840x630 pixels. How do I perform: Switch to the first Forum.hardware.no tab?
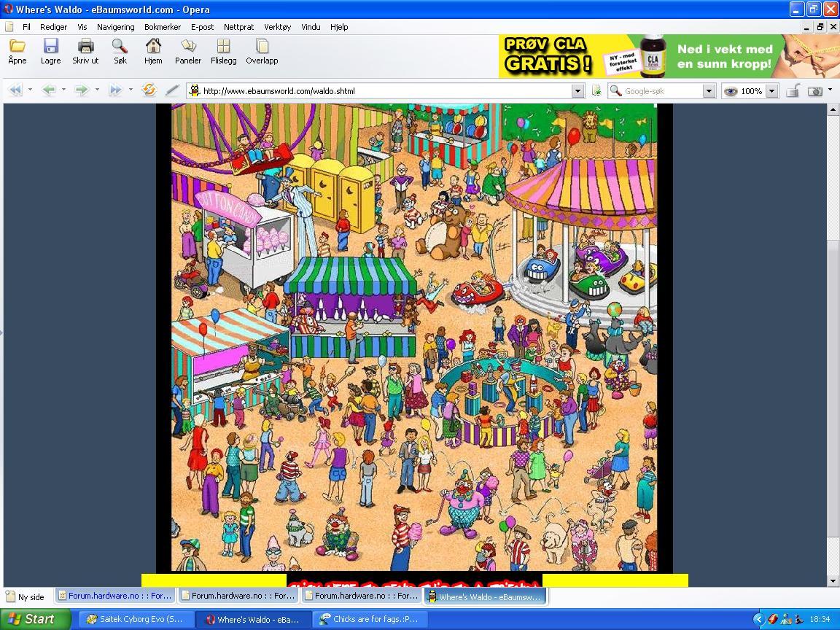tap(114, 596)
